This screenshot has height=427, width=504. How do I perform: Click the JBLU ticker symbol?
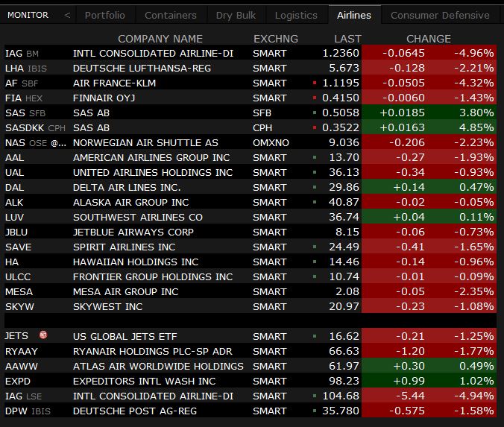[x=16, y=232]
